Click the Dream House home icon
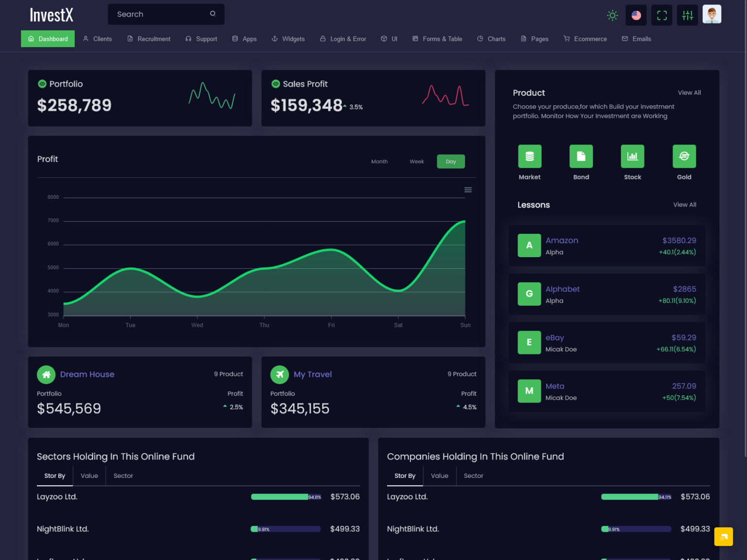 (46, 374)
